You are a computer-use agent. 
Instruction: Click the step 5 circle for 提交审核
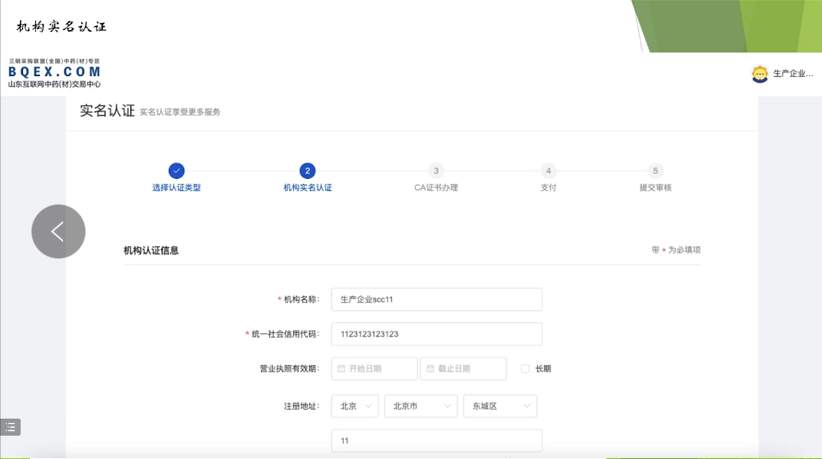coord(655,171)
